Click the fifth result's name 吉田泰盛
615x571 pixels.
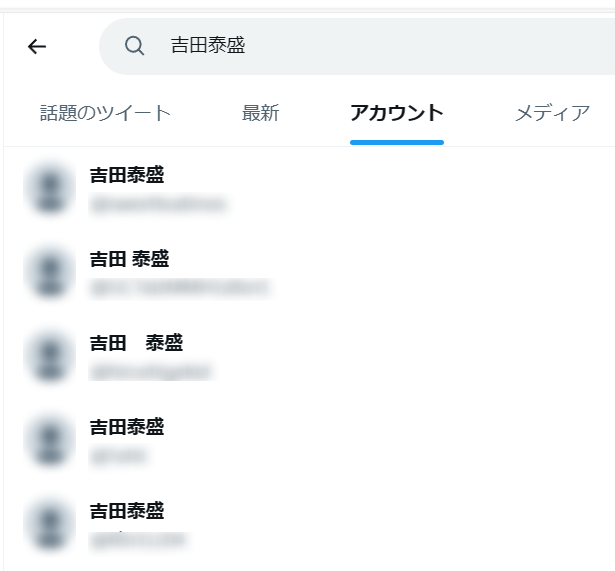click(127, 511)
